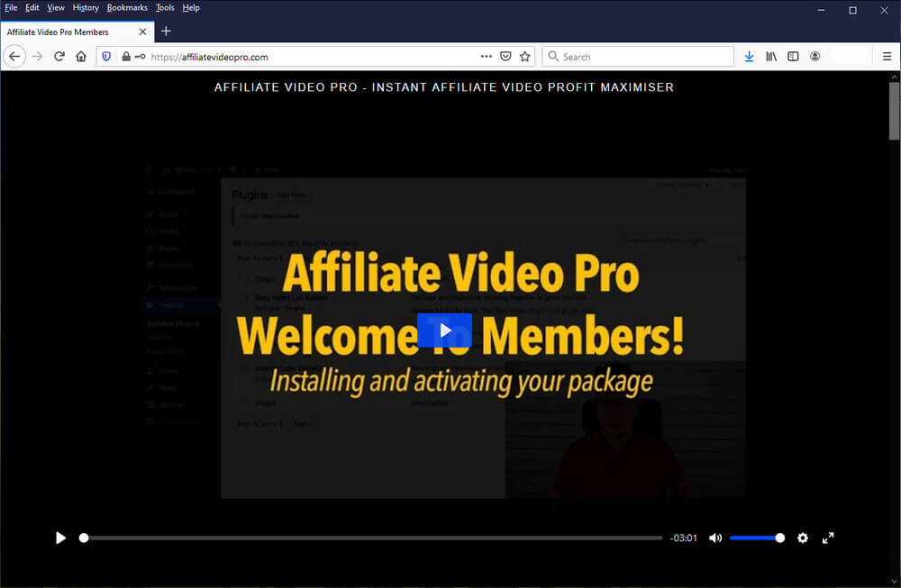Image resolution: width=901 pixels, height=588 pixels.
Task: Open the Firefox hamburger menu
Action: pyautogui.click(x=887, y=56)
